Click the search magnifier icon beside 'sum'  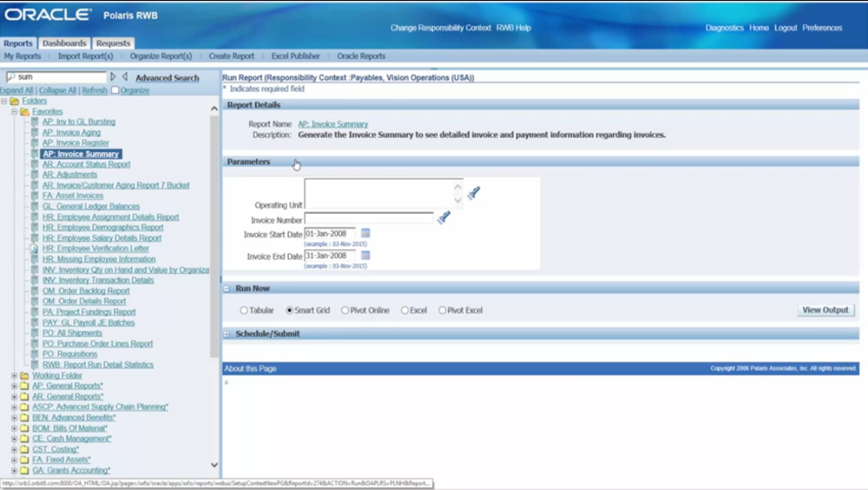pos(10,76)
